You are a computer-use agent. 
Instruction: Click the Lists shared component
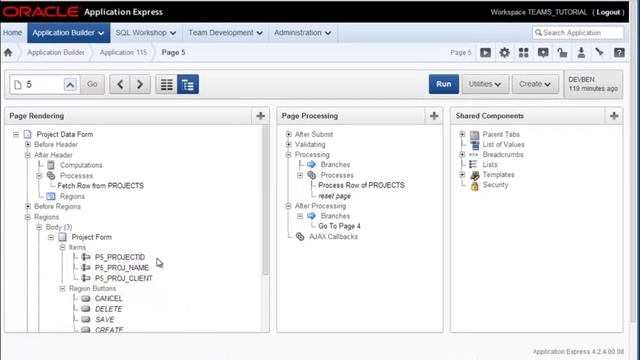coord(490,164)
